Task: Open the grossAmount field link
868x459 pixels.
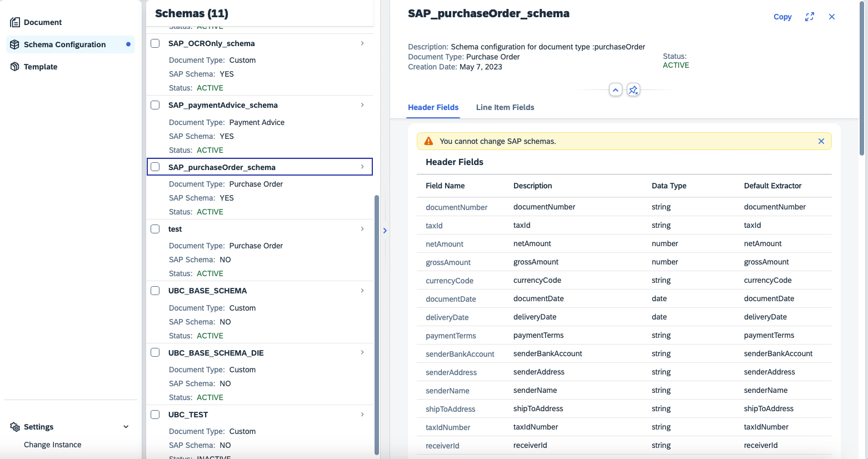Action: 448,262
